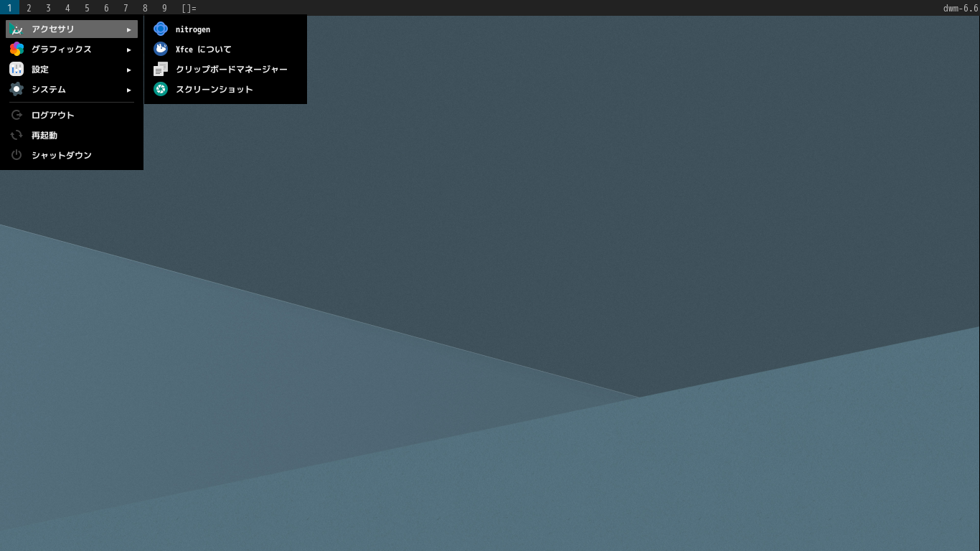
Task: Click the アクセサリ category icon
Action: tap(17, 29)
